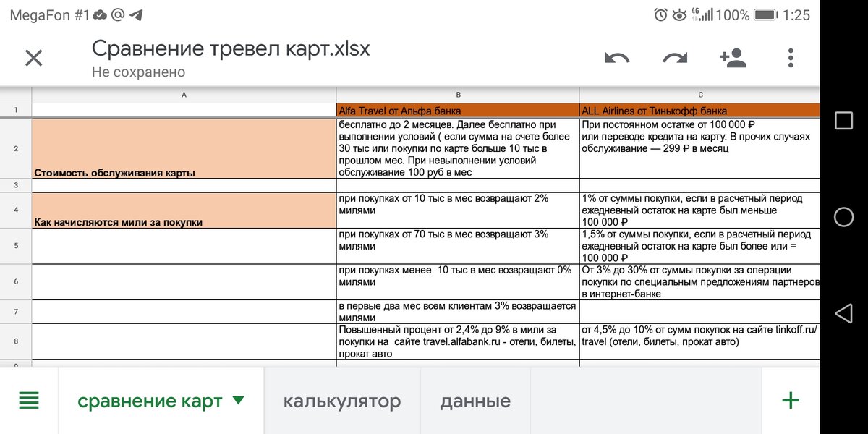
Task: Select cell в первые два мес всем клиентам
Action: 458,312
